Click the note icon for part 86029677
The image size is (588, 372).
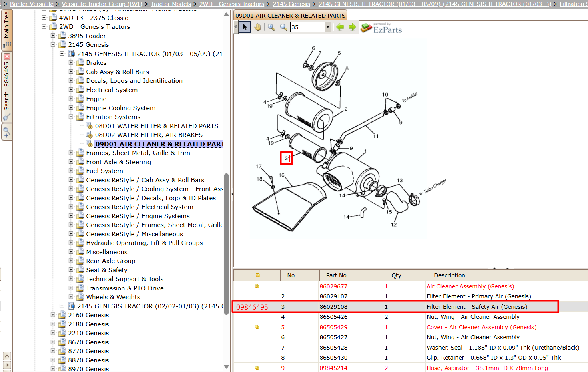(x=257, y=286)
